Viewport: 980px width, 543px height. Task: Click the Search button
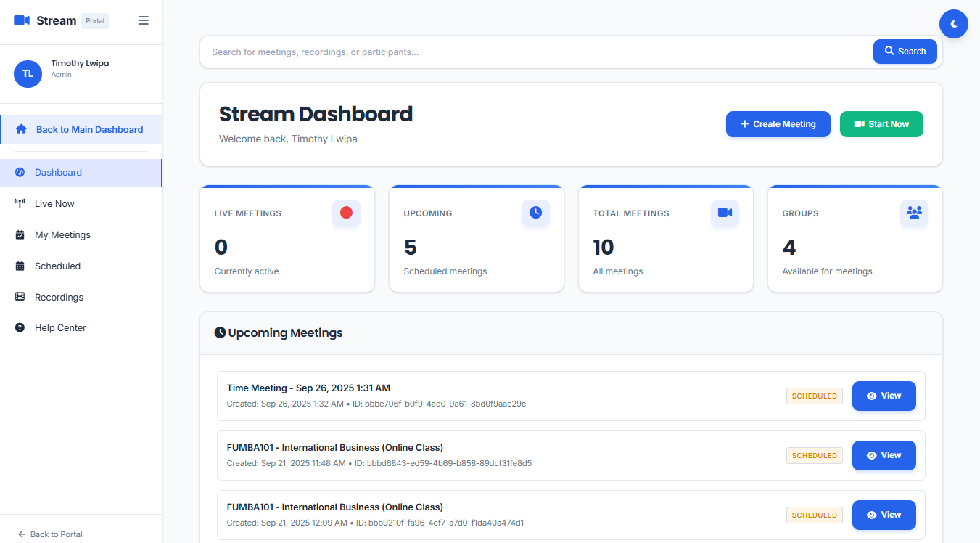click(x=905, y=52)
